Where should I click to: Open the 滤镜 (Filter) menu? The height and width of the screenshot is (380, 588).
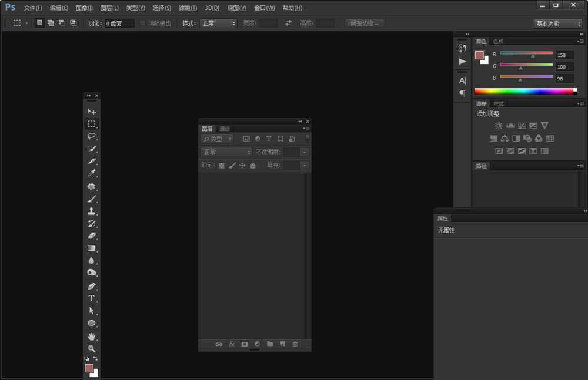point(188,8)
